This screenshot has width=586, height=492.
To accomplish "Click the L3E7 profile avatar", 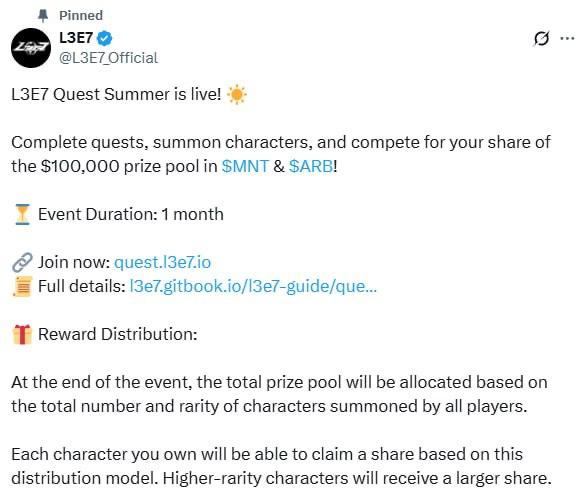I will [31, 47].
